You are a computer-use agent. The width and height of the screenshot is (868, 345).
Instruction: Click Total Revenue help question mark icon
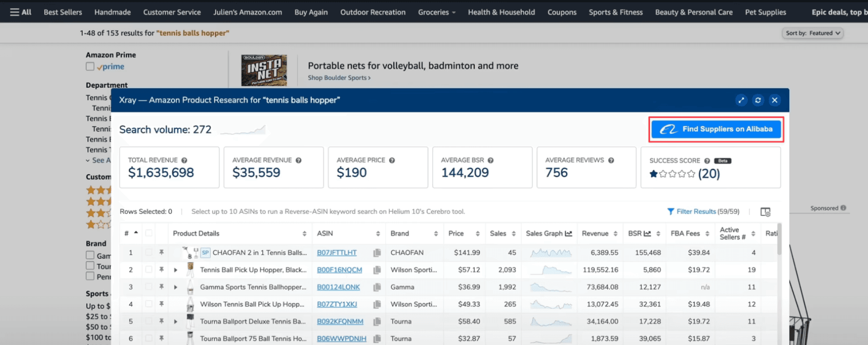tap(184, 160)
